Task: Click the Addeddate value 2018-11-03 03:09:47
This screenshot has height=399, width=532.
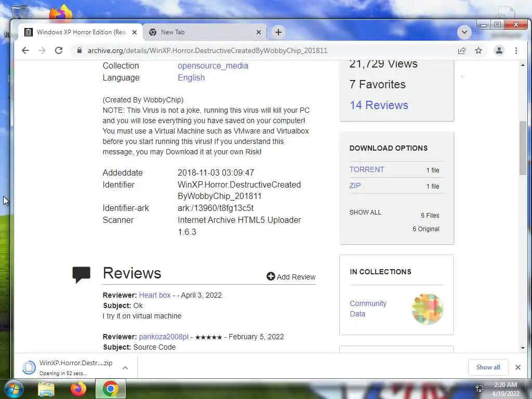Action: coord(216,172)
